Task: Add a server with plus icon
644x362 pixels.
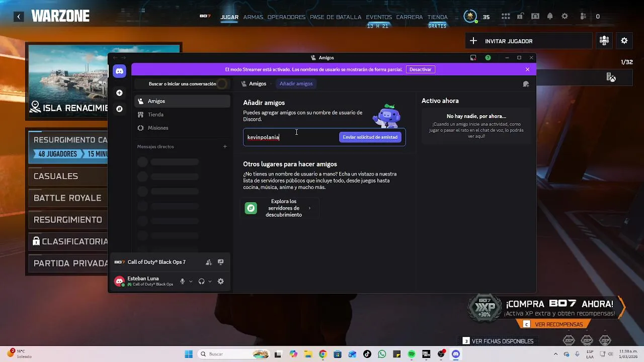Action: pos(119,93)
